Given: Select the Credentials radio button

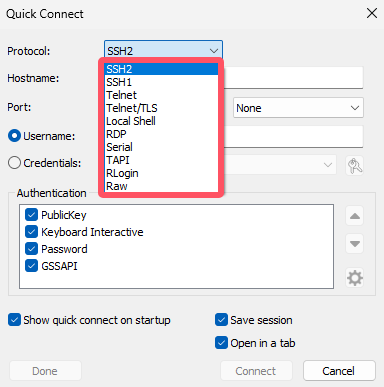Looking at the screenshot, I should point(14,163).
